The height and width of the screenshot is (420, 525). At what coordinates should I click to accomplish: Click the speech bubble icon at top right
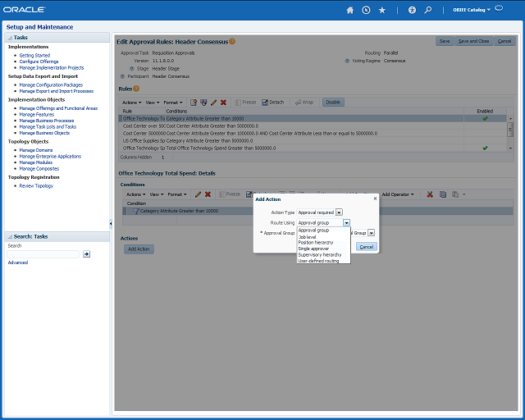499,8
